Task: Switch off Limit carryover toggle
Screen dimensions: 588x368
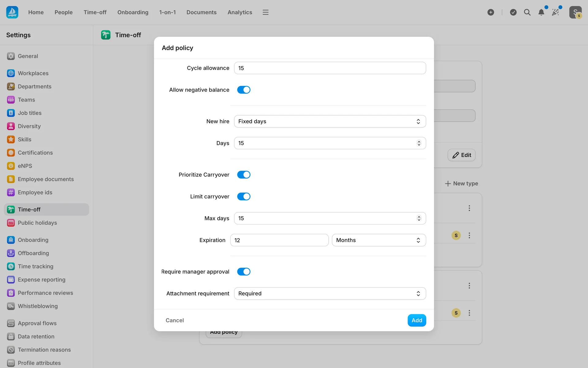Action: tap(244, 197)
